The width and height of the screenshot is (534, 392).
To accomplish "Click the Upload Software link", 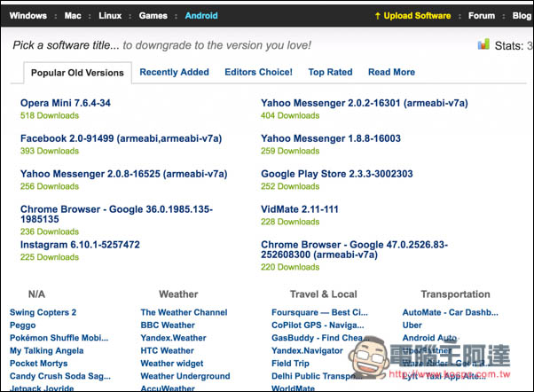I will click(x=417, y=16).
